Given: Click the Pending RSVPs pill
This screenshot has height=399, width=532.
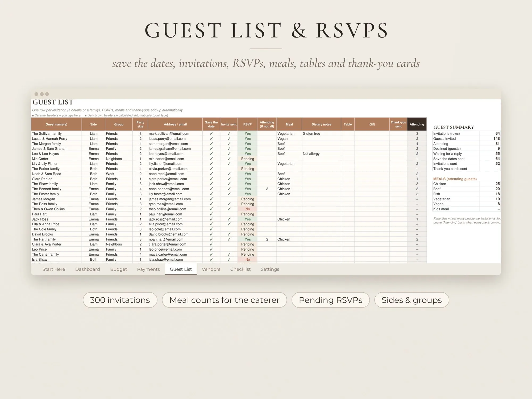Looking at the screenshot, I should coord(330,300).
